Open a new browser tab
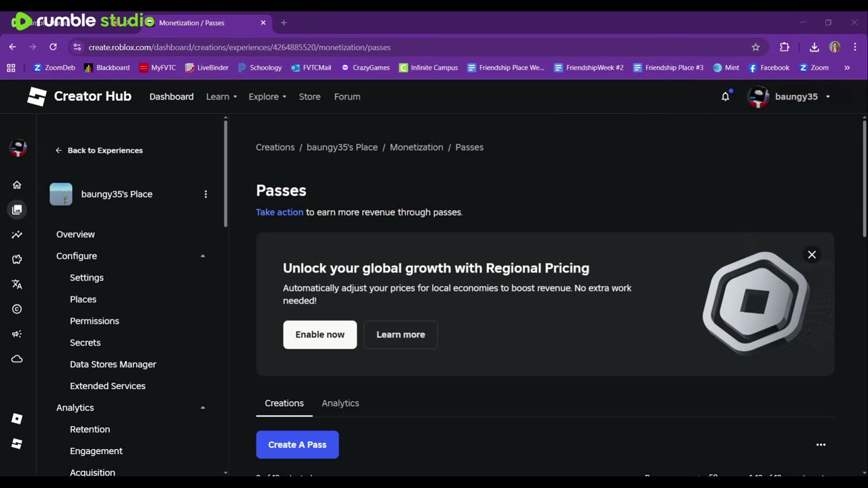This screenshot has height=488, width=868. pyautogui.click(x=283, y=23)
